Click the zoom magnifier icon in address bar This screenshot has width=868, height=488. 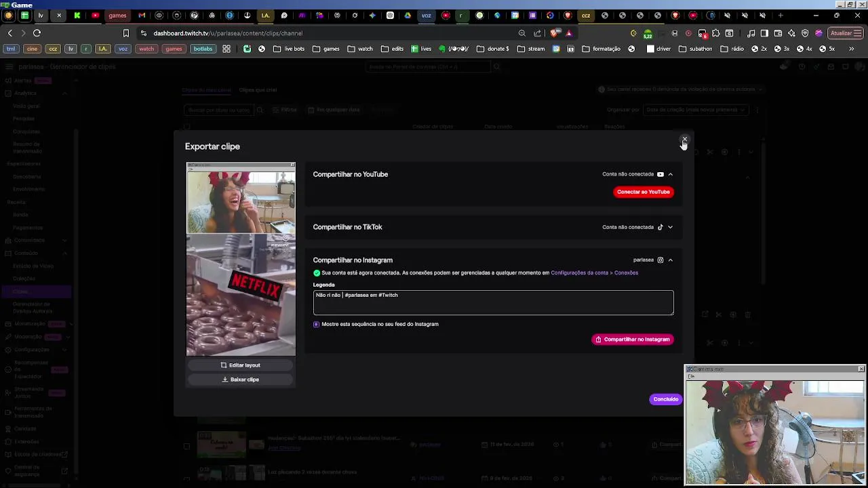tap(521, 33)
